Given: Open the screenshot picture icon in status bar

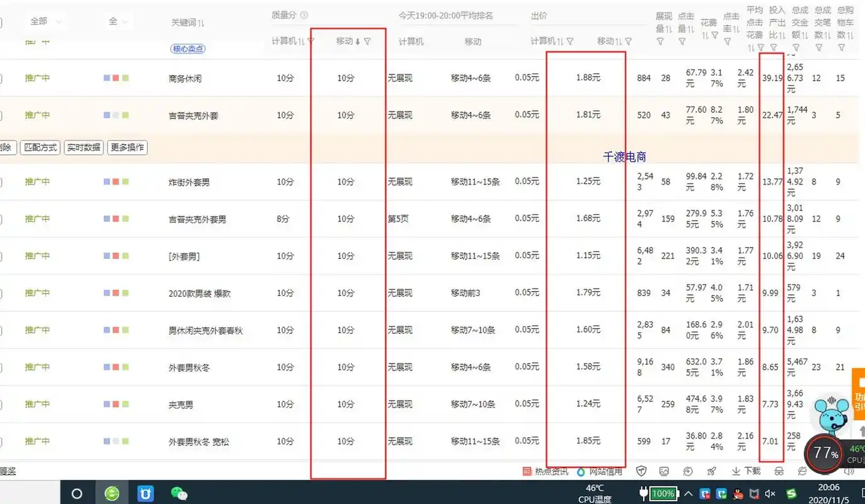Looking at the screenshot, I should coord(663,471).
